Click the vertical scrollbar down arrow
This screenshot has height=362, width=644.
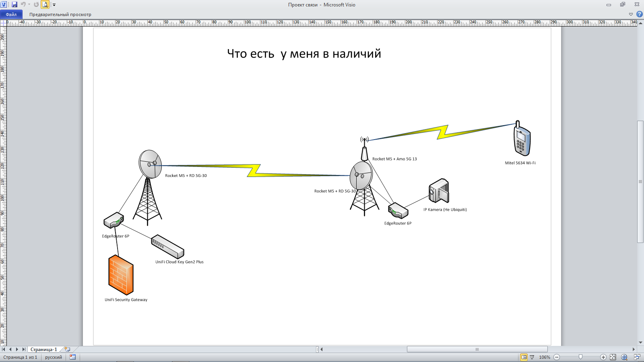pos(640,343)
